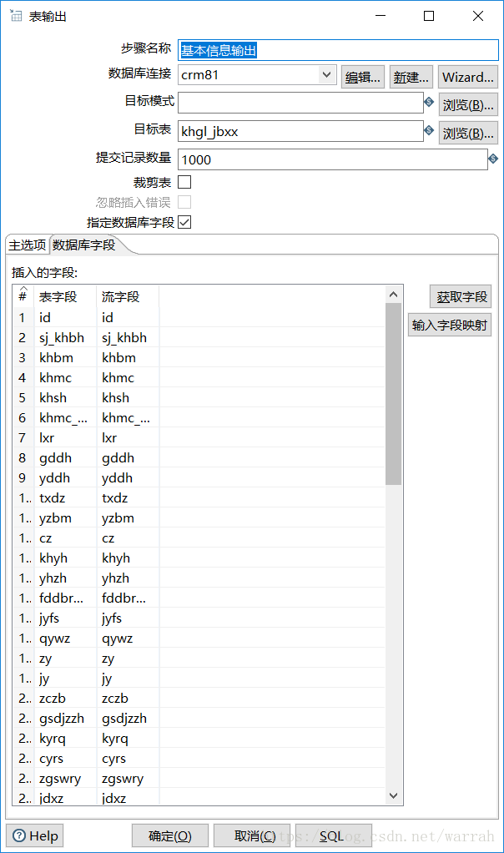504x853 pixels.
Task: Click the 步骤名称 input field
Action: pyautogui.click(x=338, y=50)
